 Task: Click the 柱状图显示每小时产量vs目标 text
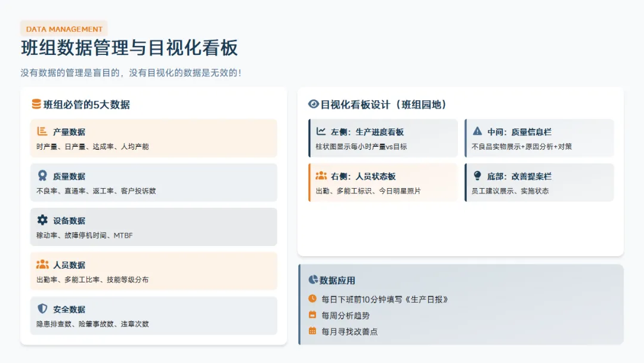click(x=361, y=146)
